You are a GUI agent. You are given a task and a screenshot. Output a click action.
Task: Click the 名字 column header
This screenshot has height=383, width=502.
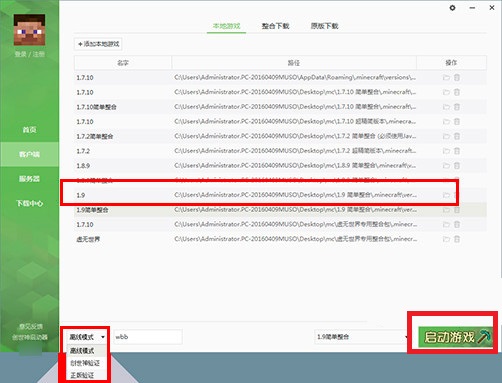[123, 63]
